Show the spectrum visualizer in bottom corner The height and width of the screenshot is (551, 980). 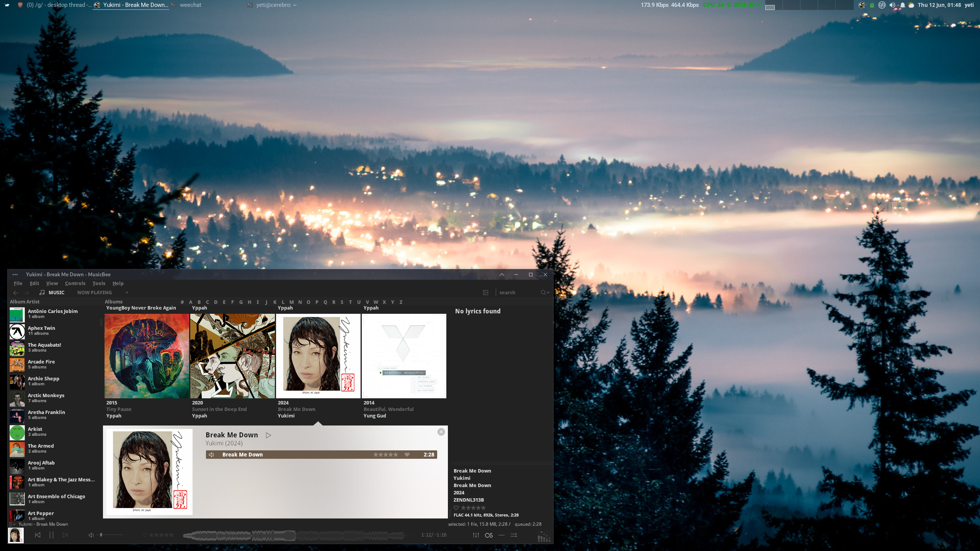coord(544,537)
